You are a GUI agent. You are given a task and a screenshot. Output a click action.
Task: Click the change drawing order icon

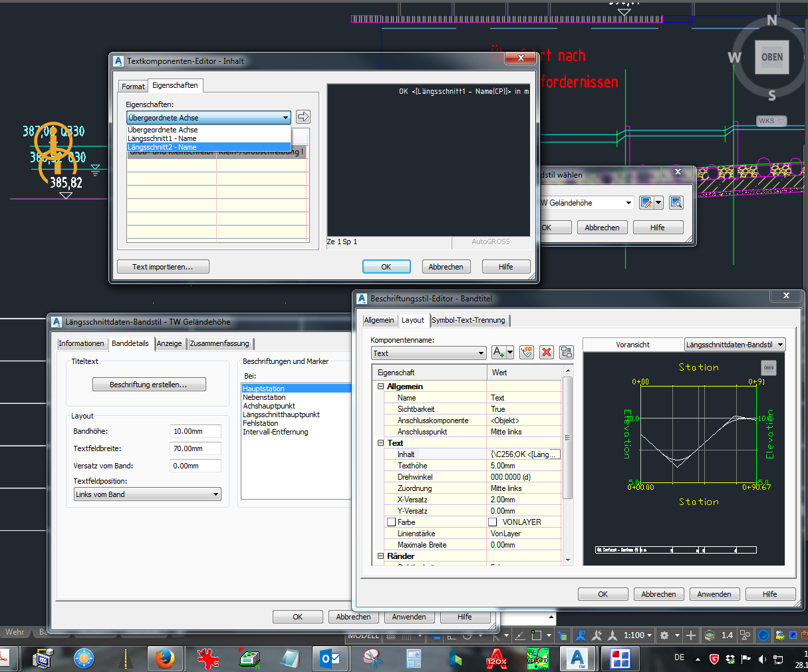pos(567,353)
